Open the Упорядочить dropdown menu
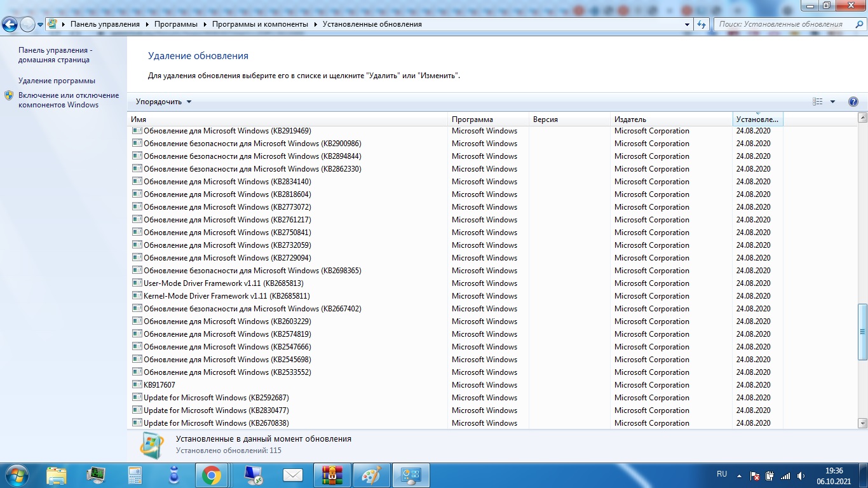868x488 pixels. [163, 102]
